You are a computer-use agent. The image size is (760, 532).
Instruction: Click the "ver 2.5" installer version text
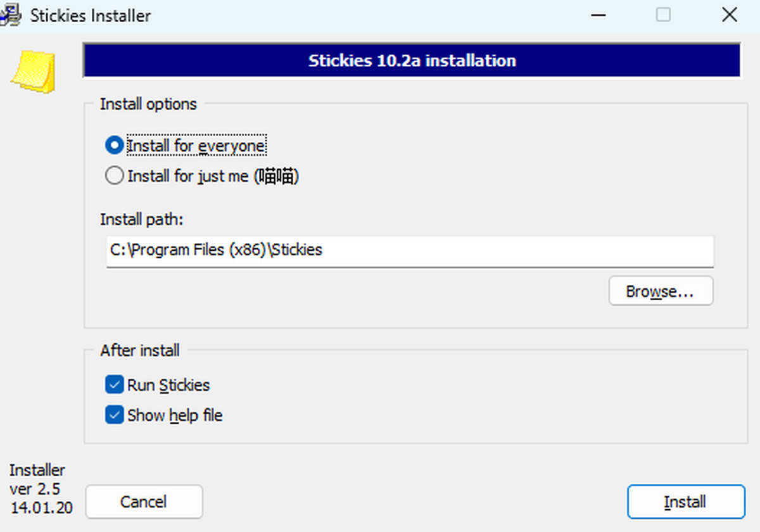[x=36, y=489]
